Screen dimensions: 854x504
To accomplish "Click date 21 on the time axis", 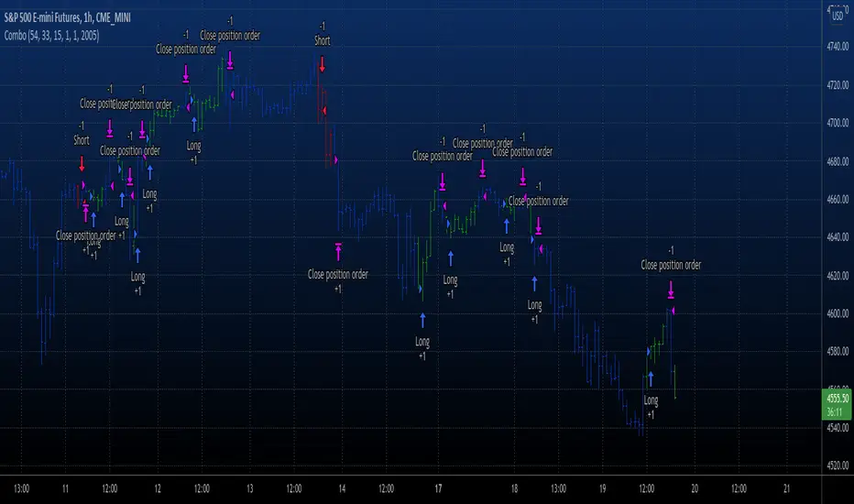I will tap(786, 488).
